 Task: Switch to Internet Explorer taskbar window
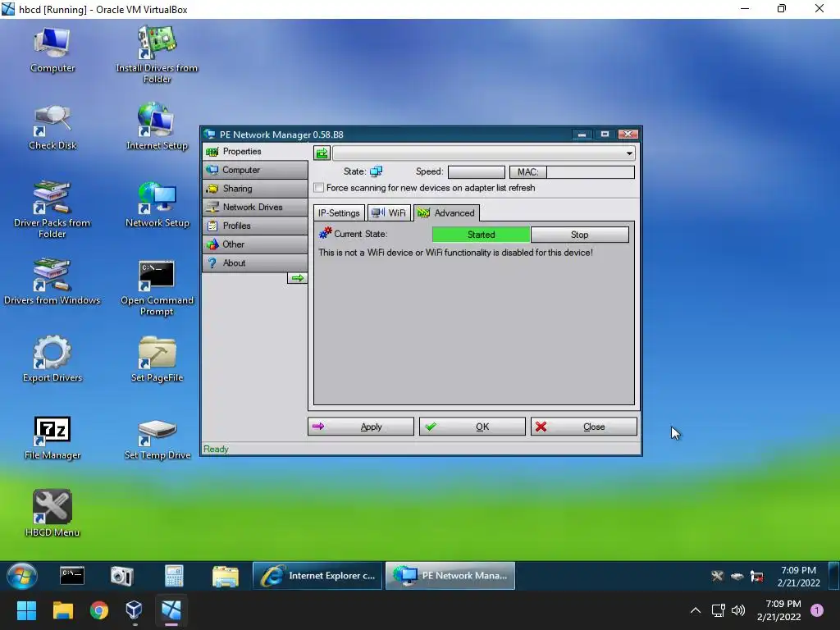point(317,576)
